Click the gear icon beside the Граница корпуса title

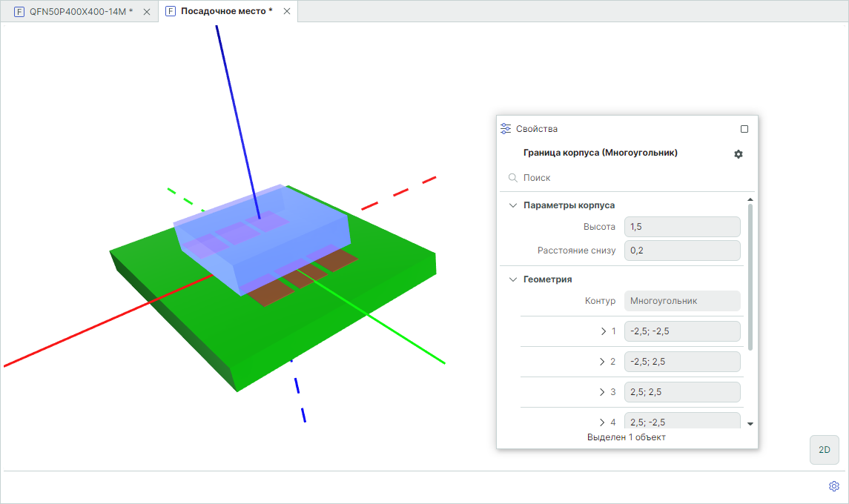tap(738, 154)
